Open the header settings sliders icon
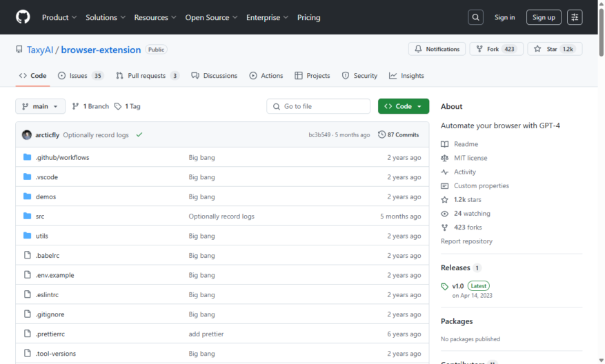Image resolution: width=605 pixels, height=364 pixels. point(575,17)
